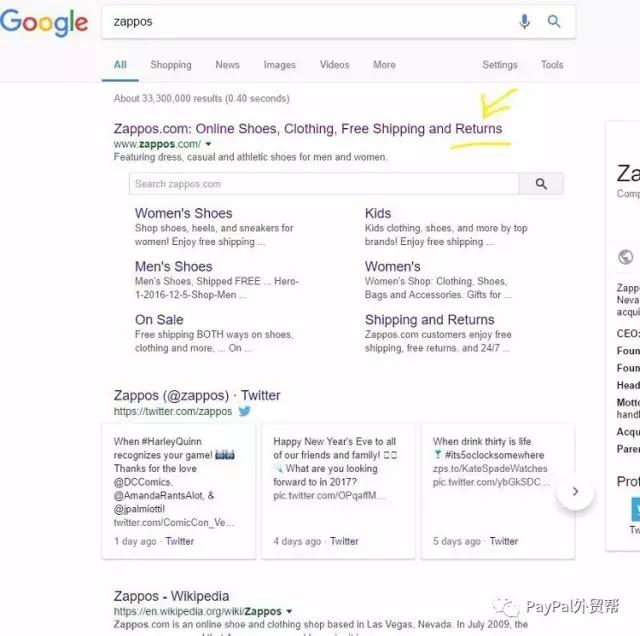This screenshot has height=636, width=640.
Task: Click the Google search box containing zappos
Action: coord(339,22)
